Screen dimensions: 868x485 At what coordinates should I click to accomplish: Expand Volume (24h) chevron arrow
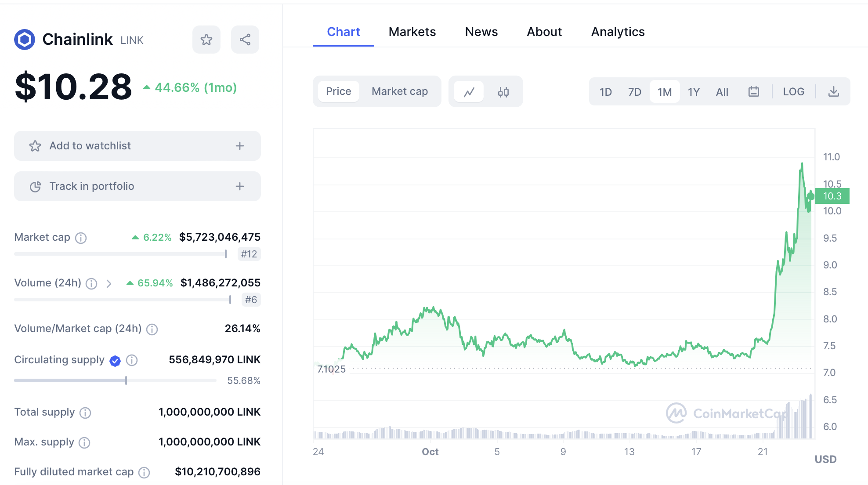(x=109, y=284)
